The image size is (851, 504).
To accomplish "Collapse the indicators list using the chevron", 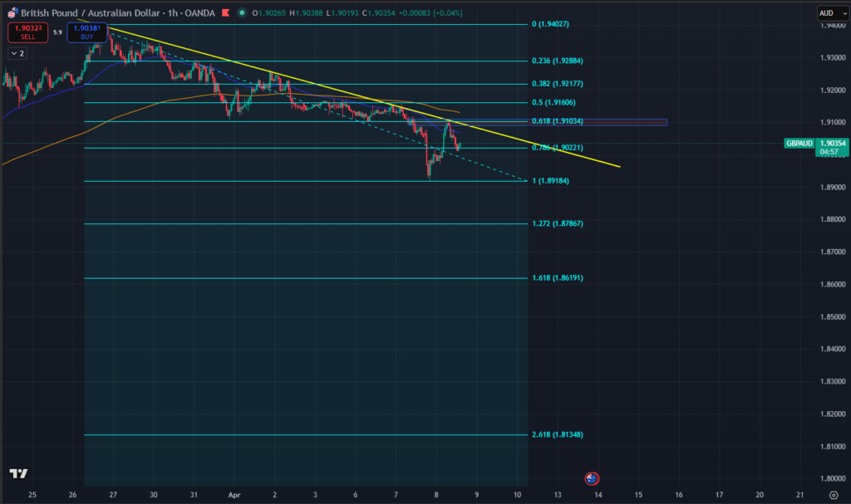I will (x=13, y=52).
